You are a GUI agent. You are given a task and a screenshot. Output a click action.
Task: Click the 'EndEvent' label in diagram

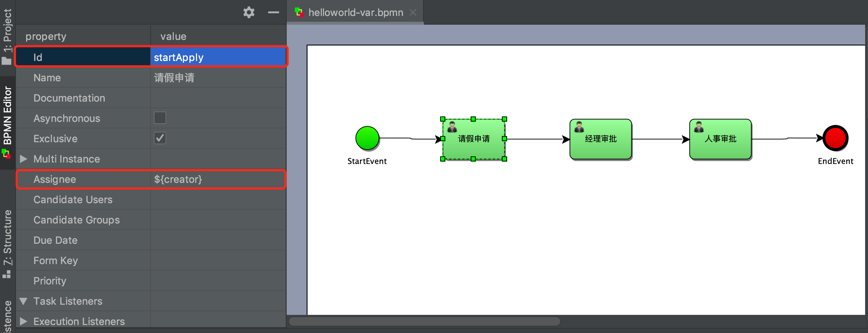click(x=835, y=161)
